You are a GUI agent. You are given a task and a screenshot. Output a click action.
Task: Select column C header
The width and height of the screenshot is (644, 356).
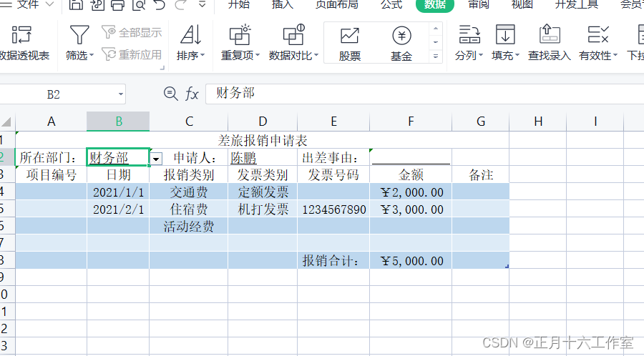tap(188, 122)
